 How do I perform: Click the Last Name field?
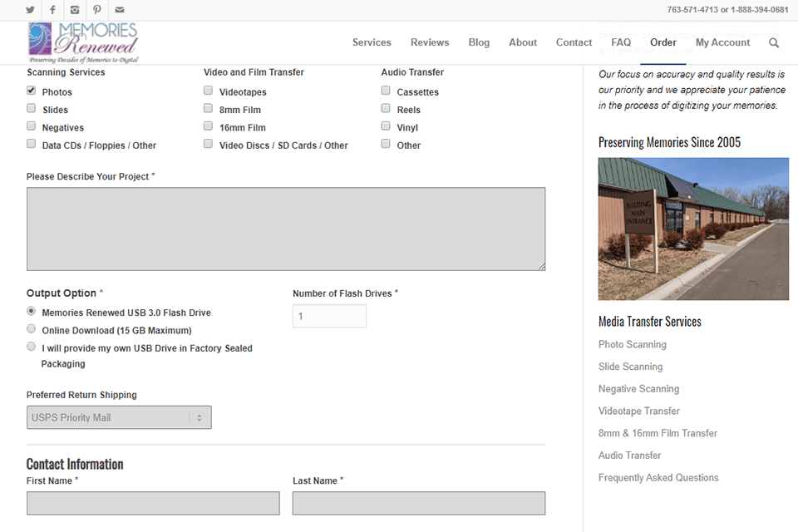tap(419, 503)
